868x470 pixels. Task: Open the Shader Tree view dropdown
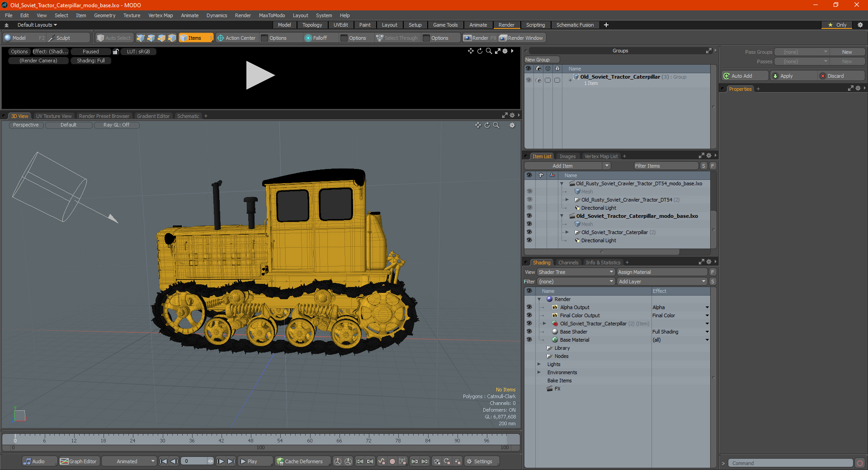tap(576, 272)
